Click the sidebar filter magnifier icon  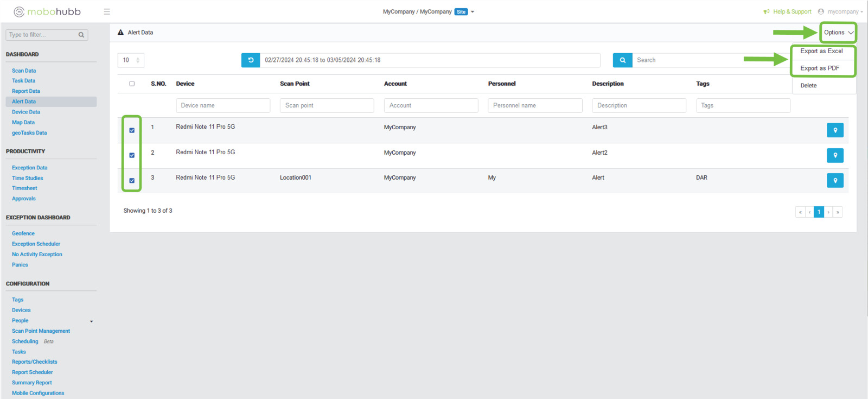[x=81, y=35]
